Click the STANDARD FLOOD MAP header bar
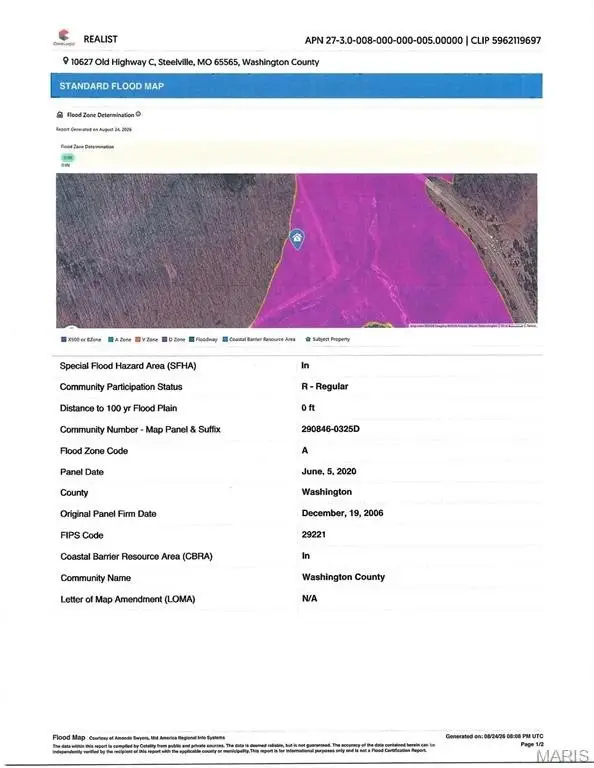Image resolution: width=594 pixels, height=768 pixels. point(296,86)
